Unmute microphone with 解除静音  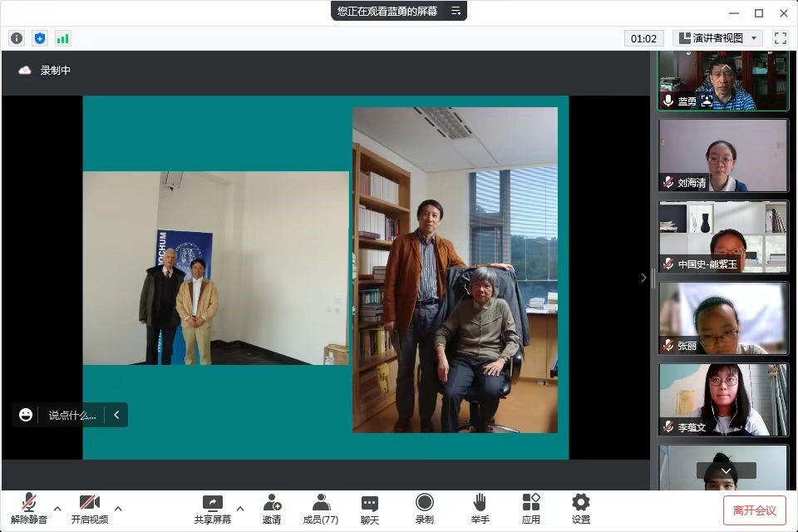click(x=29, y=508)
